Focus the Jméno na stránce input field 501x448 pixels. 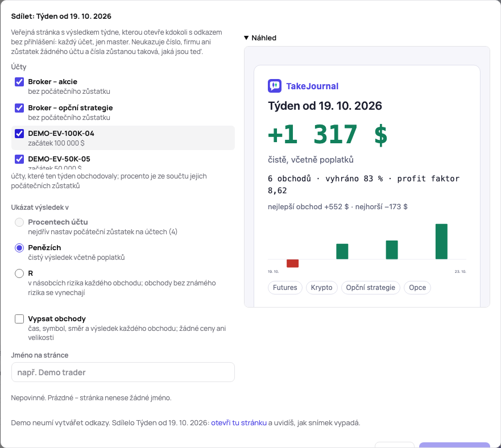point(123,372)
